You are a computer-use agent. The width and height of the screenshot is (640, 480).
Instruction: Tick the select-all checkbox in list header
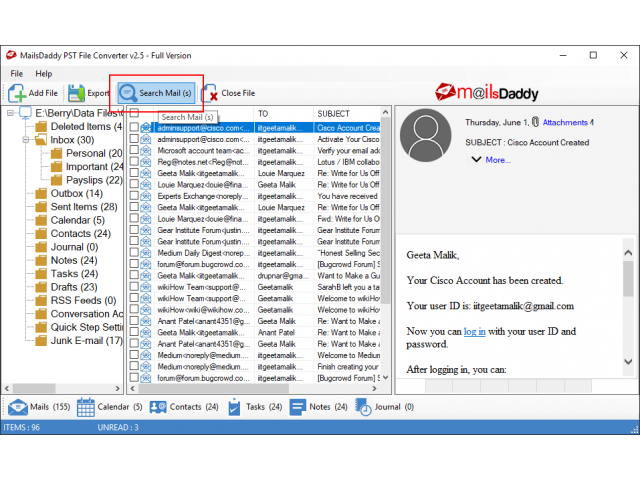[x=134, y=113]
